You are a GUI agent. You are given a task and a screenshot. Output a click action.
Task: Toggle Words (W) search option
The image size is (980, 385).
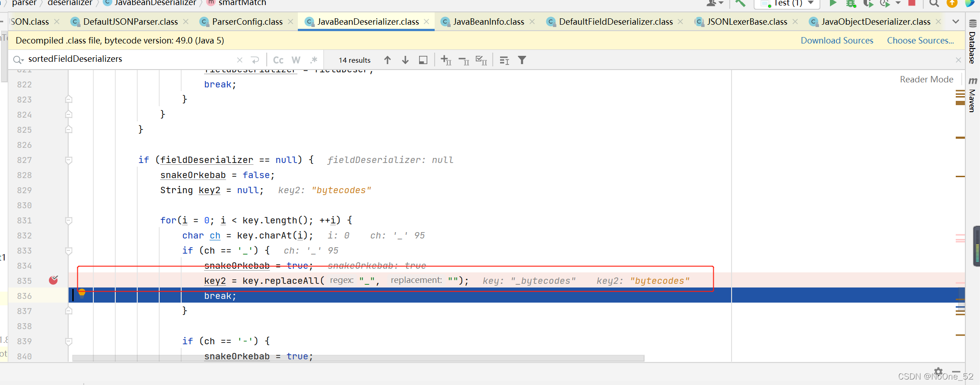tap(296, 60)
